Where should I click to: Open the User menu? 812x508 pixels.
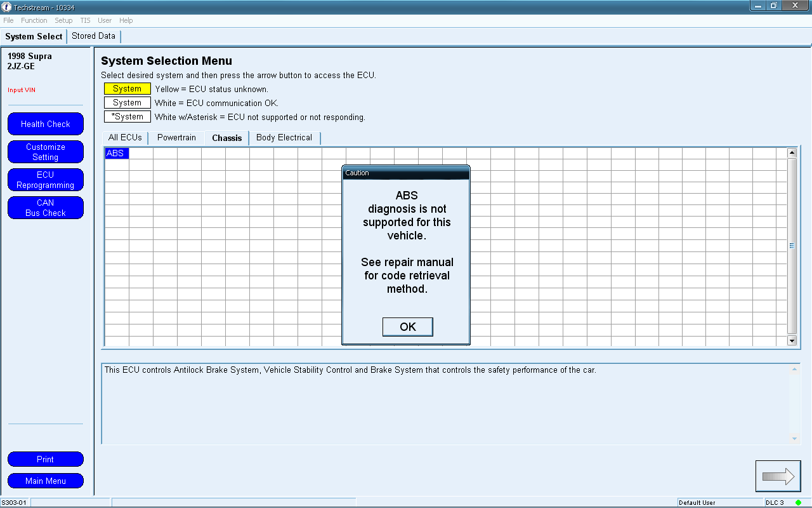tap(105, 20)
